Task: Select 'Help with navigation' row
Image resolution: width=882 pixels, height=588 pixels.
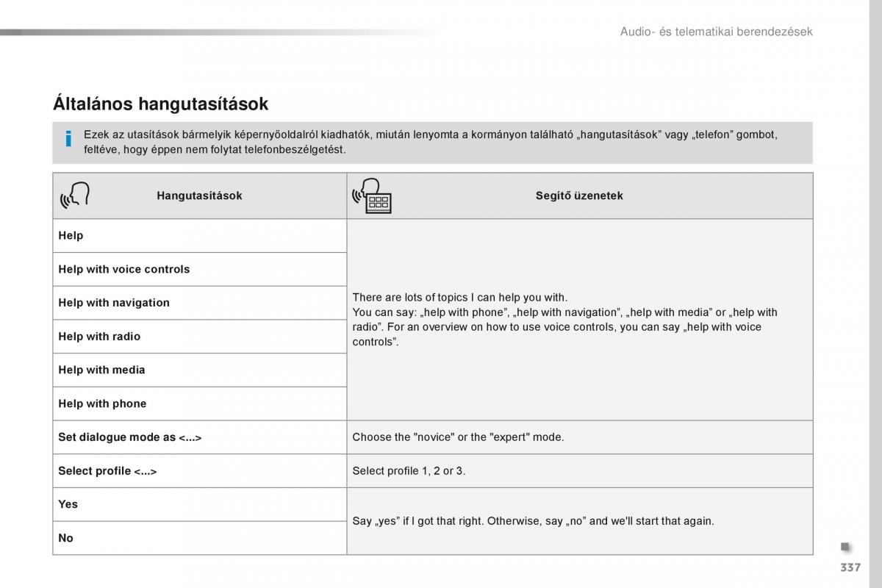Action: coord(200,303)
